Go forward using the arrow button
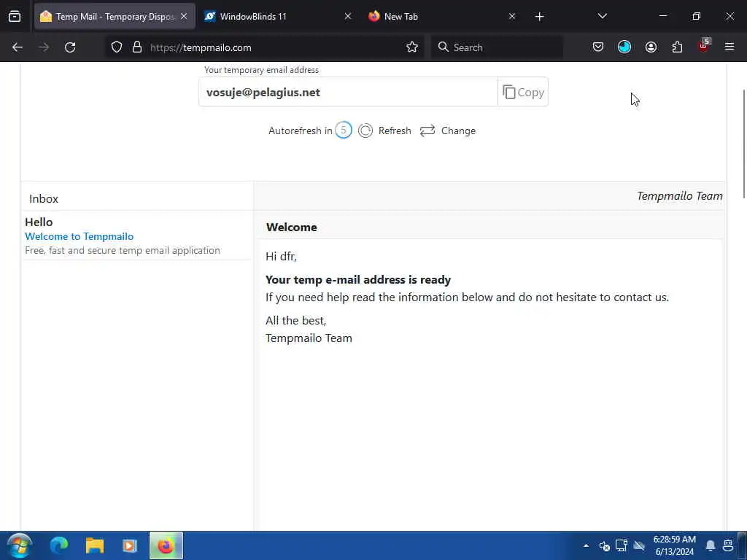747x560 pixels. point(43,47)
